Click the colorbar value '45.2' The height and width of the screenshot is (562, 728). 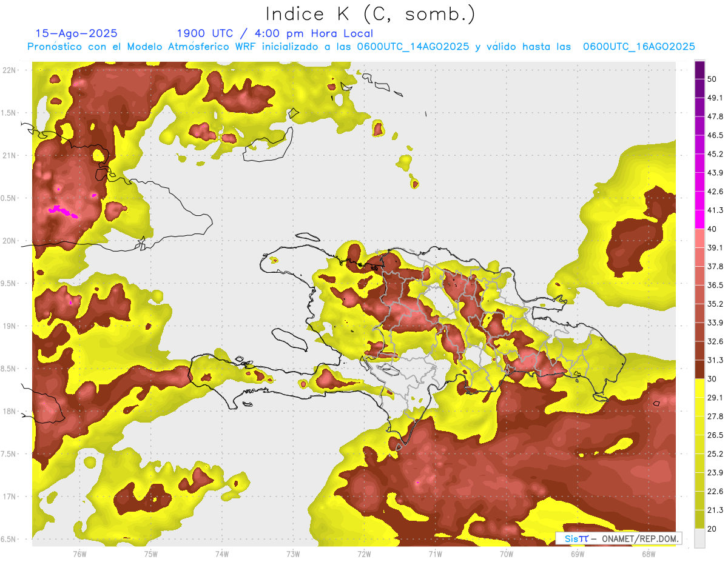pyautogui.click(x=715, y=154)
